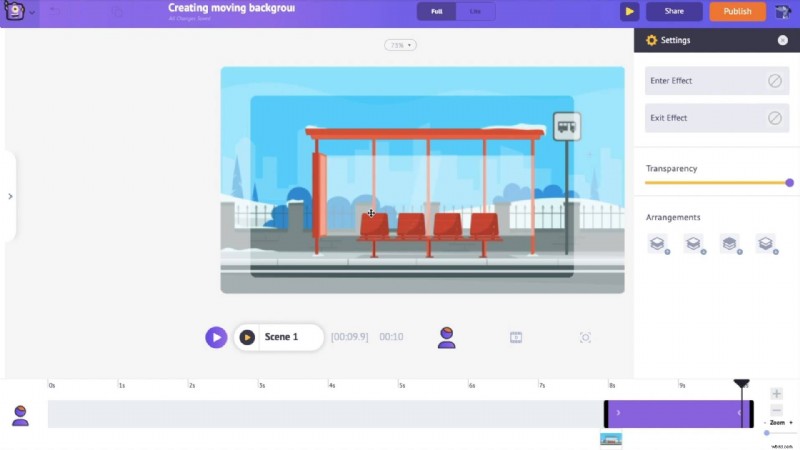Expand the left library panel arrow
This screenshot has height=450, width=800.
10,196
